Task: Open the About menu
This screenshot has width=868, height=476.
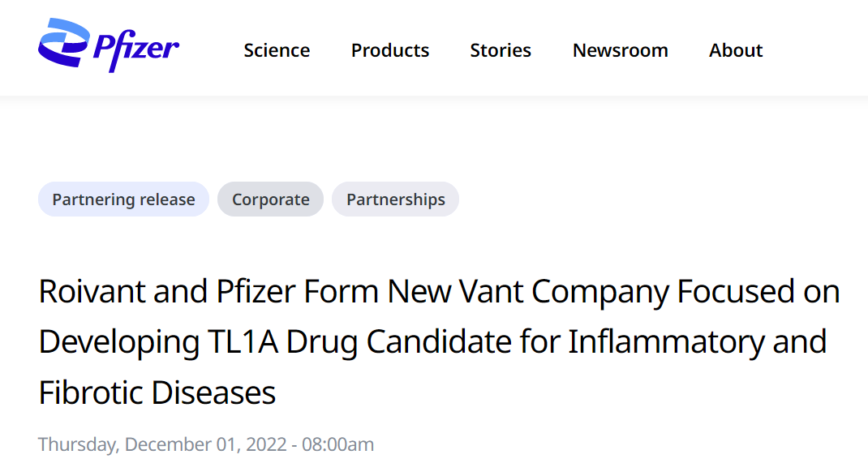Action: 736,50
